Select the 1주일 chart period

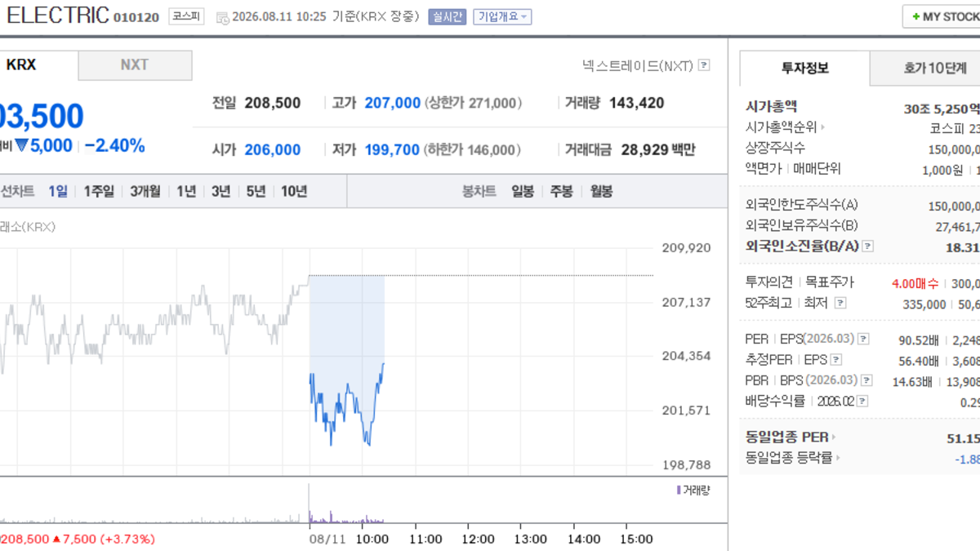pos(99,191)
